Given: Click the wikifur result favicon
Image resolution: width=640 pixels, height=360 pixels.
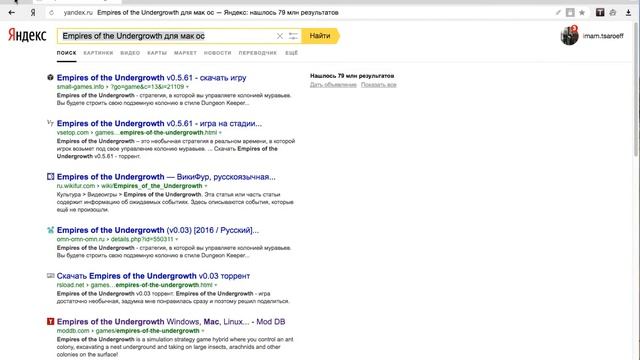Looking at the screenshot, I should [x=50, y=176].
